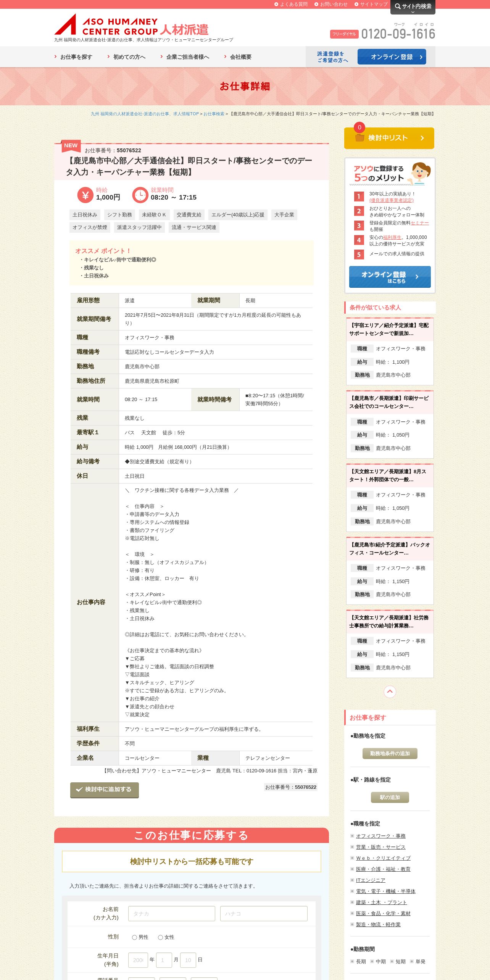Select Web・クリエイティブ job category link
This screenshot has width=490, height=980.
click(x=383, y=858)
